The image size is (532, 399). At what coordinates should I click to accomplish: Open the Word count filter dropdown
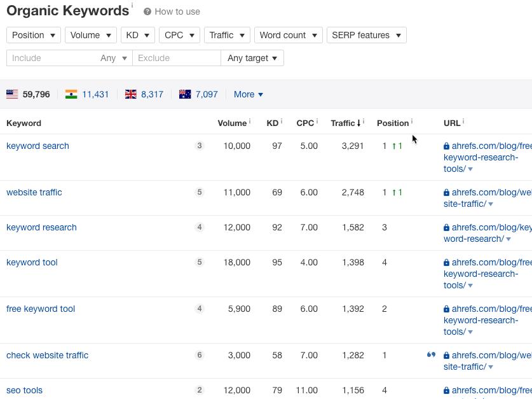(x=289, y=35)
